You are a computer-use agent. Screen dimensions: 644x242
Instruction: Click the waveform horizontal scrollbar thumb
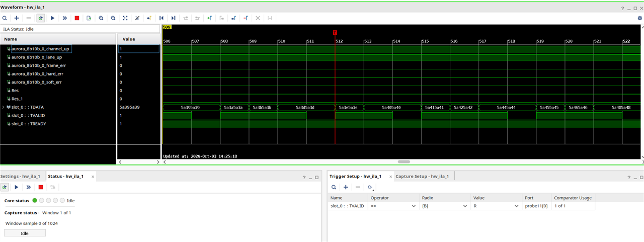pyautogui.click(x=404, y=162)
